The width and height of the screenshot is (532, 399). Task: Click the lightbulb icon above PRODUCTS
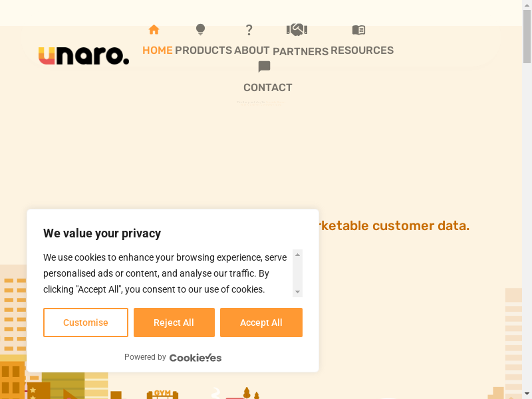pyautogui.click(x=200, y=30)
